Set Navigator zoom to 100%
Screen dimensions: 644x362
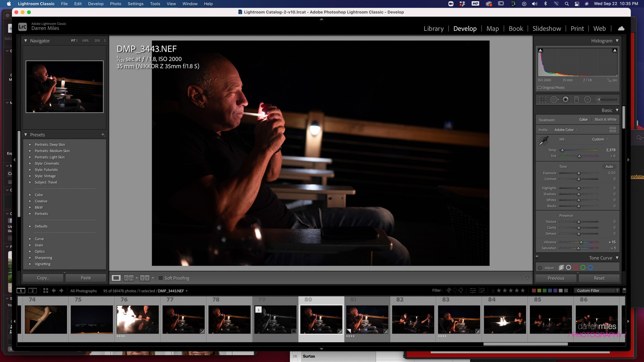tap(85, 40)
